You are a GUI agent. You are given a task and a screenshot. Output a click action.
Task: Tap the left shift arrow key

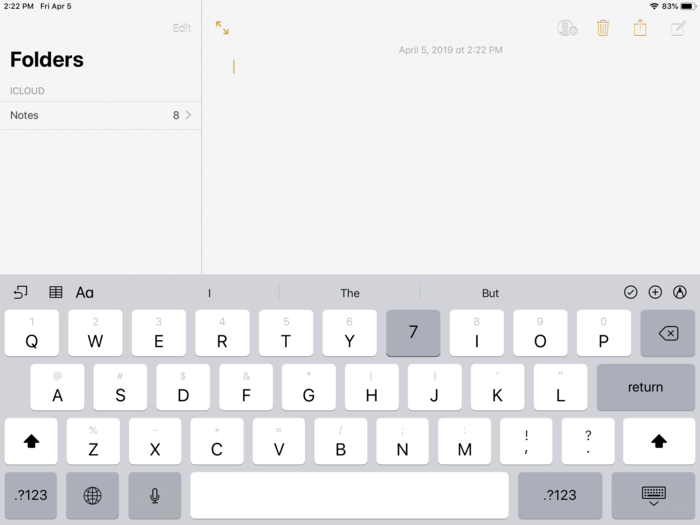(x=31, y=441)
